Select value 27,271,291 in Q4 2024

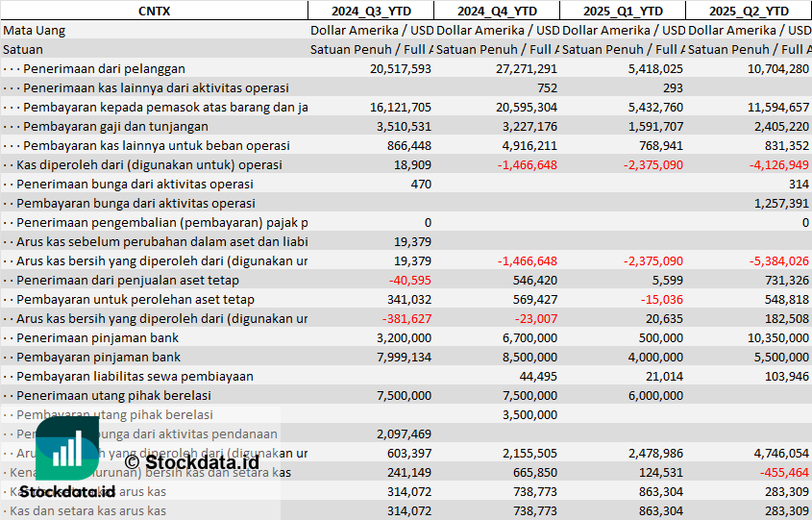point(527,69)
